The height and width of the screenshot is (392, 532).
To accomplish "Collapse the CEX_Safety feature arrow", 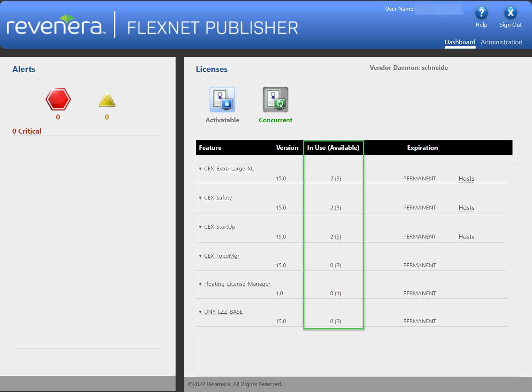I will [200, 198].
